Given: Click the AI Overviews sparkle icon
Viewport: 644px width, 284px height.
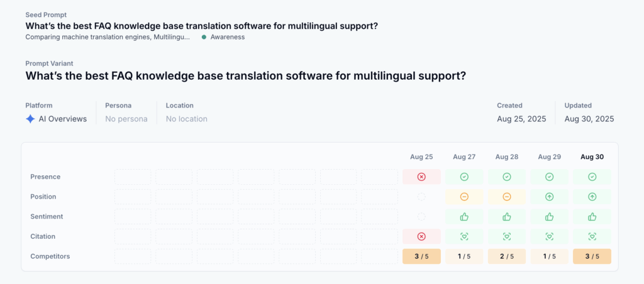Looking at the screenshot, I should coord(30,119).
